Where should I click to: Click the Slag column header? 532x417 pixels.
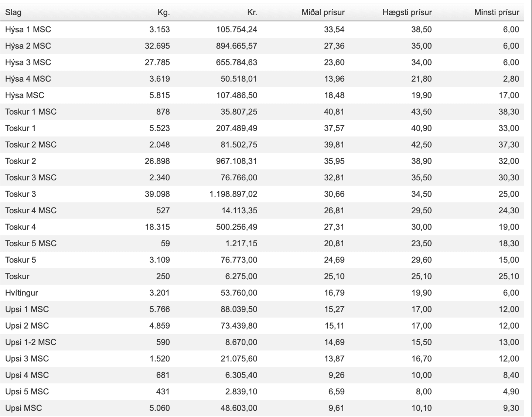13,13
